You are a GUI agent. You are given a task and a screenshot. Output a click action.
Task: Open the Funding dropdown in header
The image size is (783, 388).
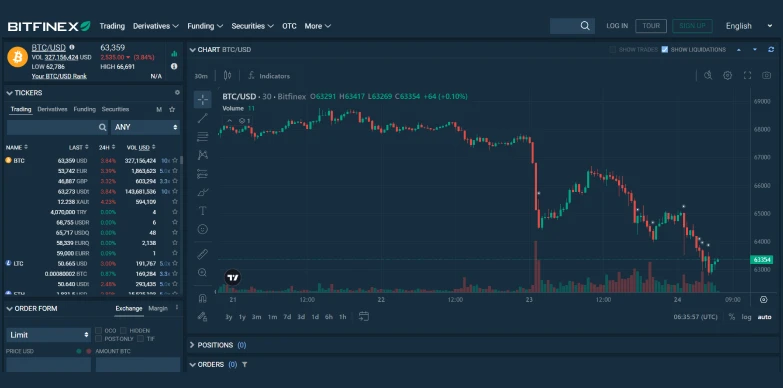pos(205,26)
